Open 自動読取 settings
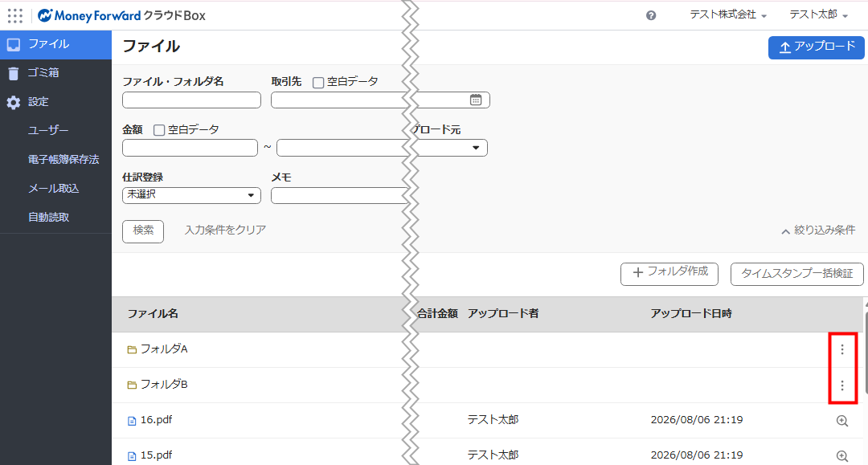The height and width of the screenshot is (465, 868). point(49,217)
